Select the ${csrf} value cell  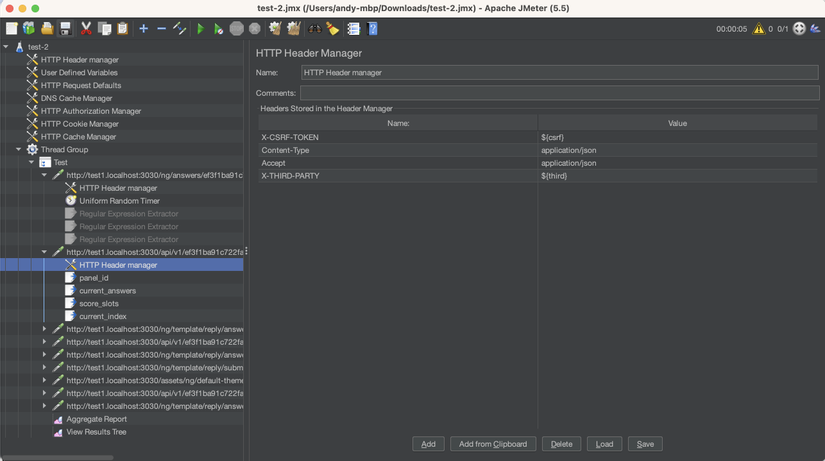tap(678, 137)
